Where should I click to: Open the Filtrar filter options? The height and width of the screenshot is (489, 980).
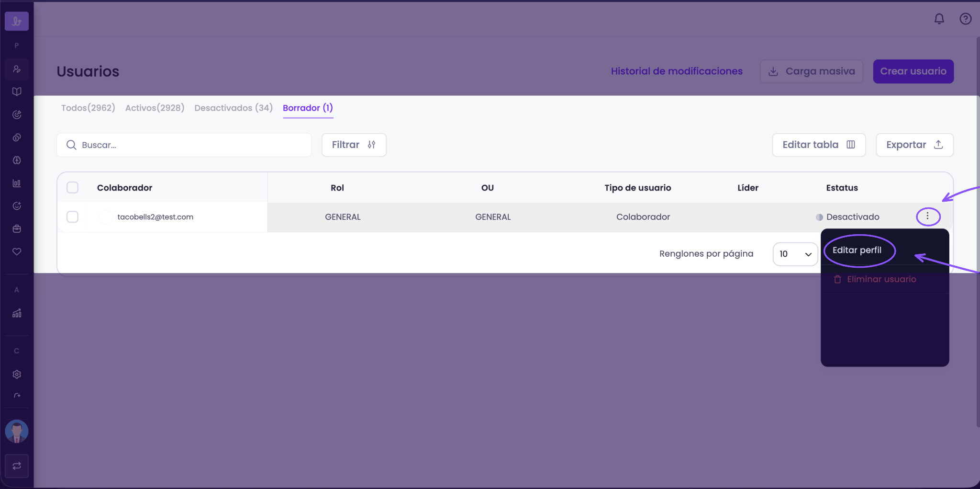coord(354,145)
